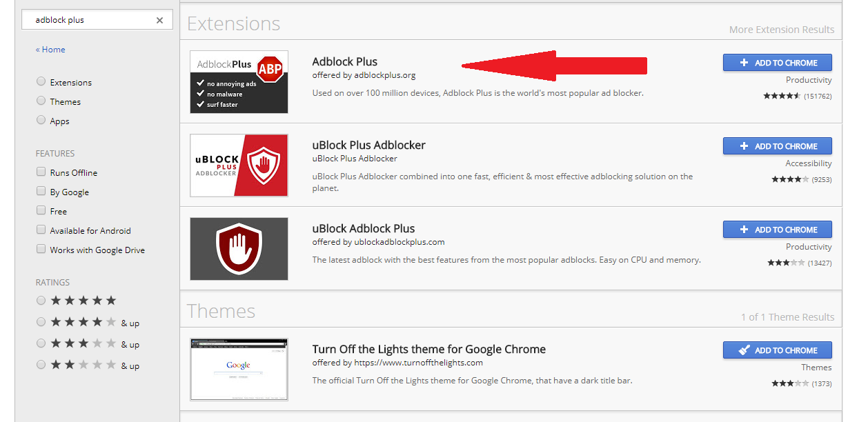Select the Extensions radio button
Screen dimensions: 868x422
(x=41, y=82)
